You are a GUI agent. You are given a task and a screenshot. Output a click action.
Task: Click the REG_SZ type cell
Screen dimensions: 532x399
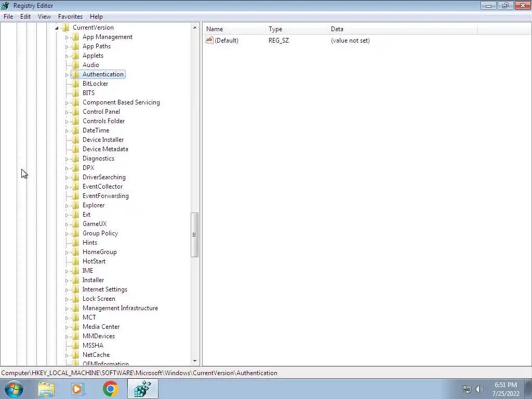278,41
